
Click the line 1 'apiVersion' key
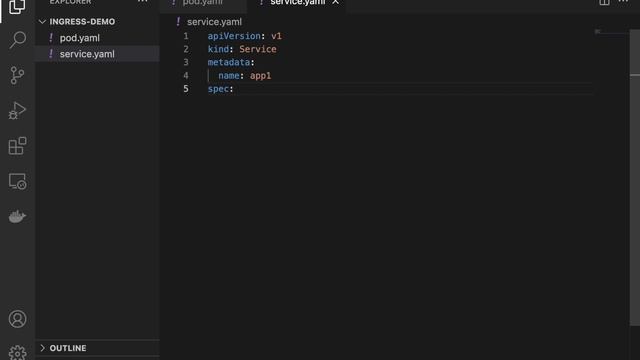(234, 36)
